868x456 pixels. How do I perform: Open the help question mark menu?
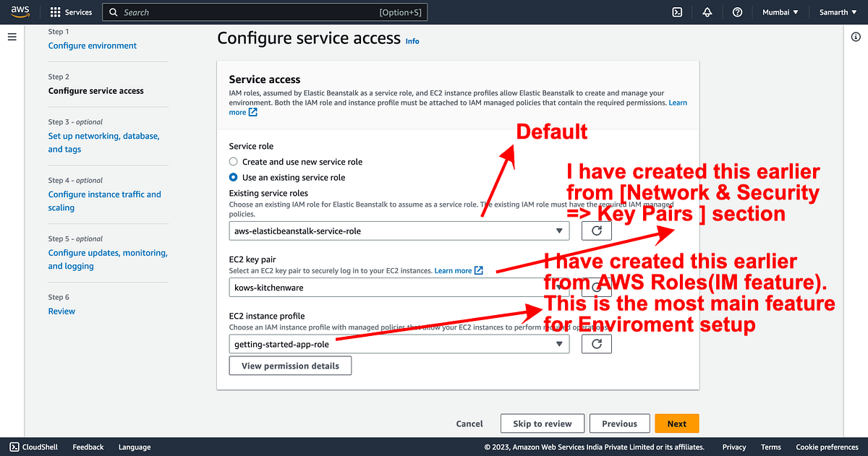[737, 12]
